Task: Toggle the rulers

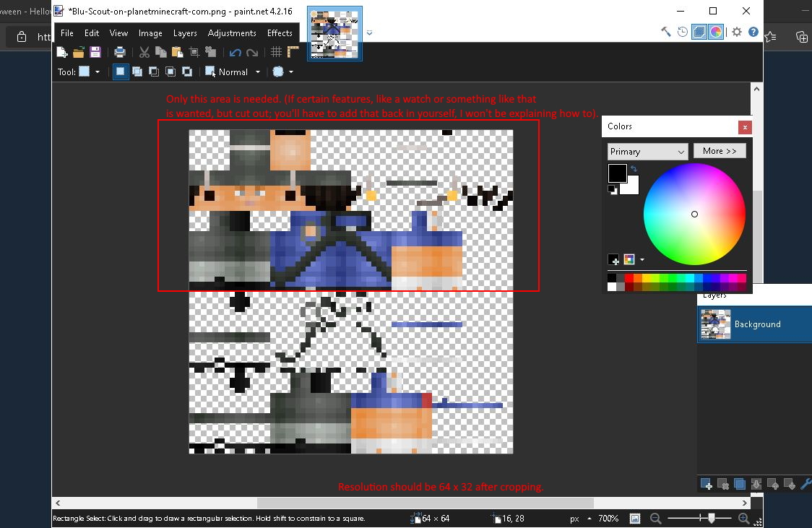Action: pos(293,52)
